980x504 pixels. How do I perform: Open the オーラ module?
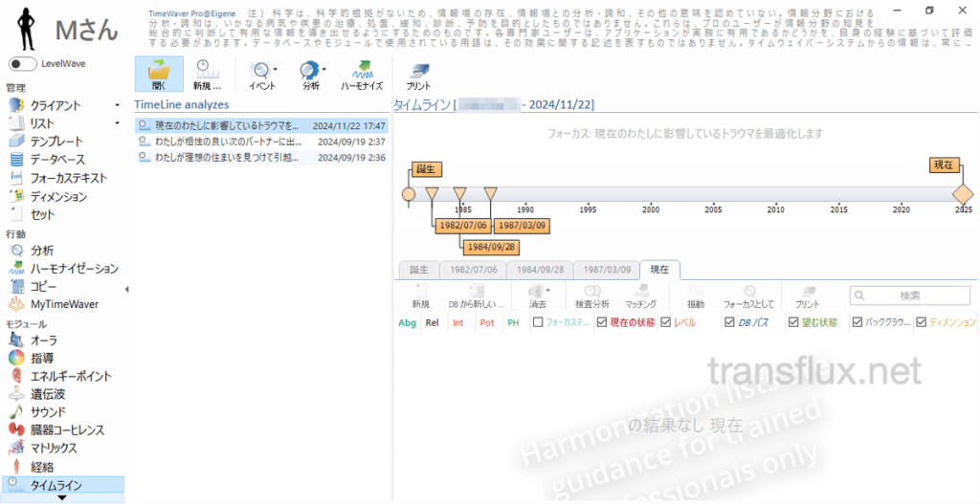(44, 340)
